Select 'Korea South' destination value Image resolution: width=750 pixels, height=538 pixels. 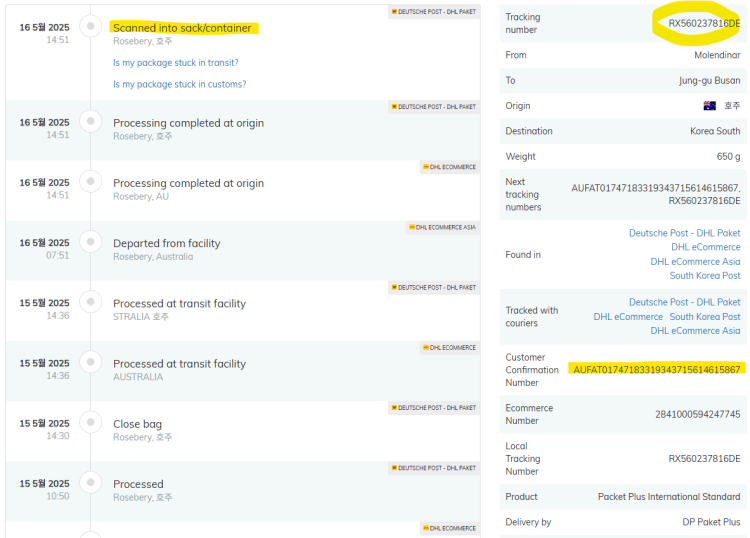[715, 131]
